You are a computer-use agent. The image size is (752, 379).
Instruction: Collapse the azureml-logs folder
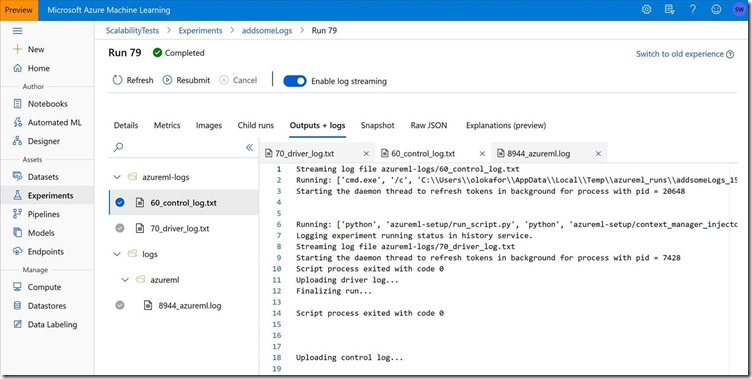[x=117, y=177]
